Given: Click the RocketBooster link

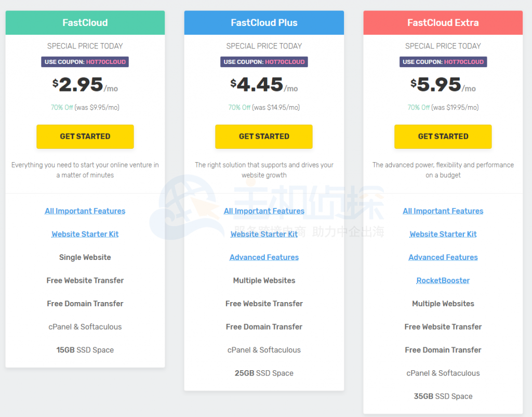Looking at the screenshot, I should [x=443, y=280].
